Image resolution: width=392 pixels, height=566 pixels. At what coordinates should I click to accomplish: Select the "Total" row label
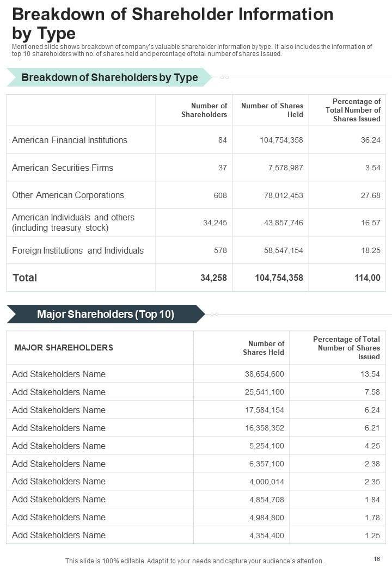click(25, 278)
